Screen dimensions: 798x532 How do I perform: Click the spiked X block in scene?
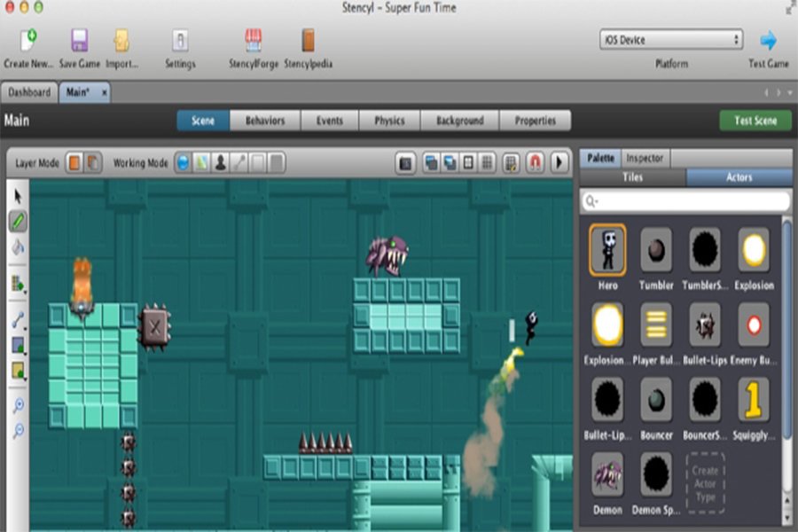[154, 328]
